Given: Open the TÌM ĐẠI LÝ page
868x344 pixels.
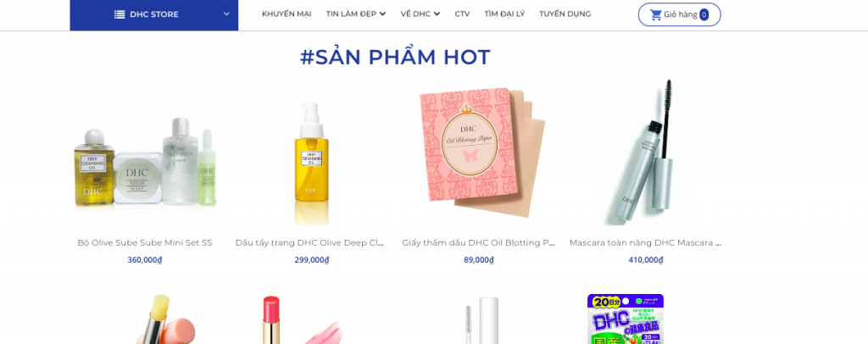Looking at the screenshot, I should [504, 14].
